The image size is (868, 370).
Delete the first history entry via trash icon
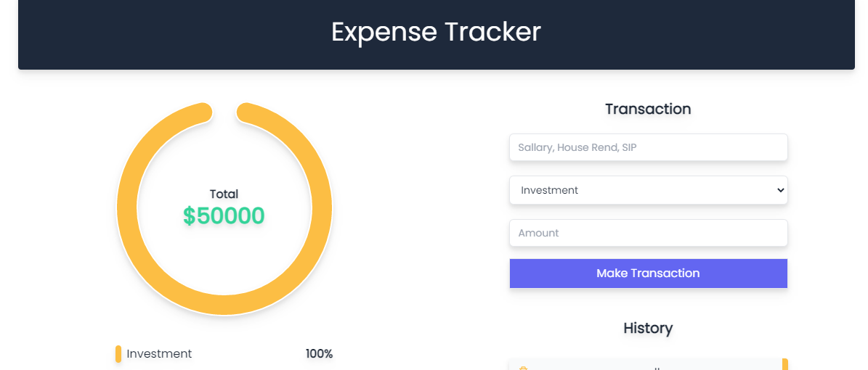click(x=522, y=367)
